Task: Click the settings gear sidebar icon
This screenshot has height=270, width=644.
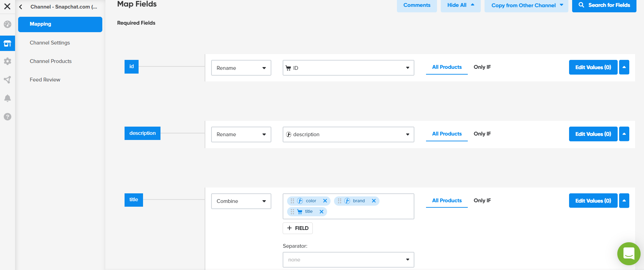Action: tap(8, 61)
